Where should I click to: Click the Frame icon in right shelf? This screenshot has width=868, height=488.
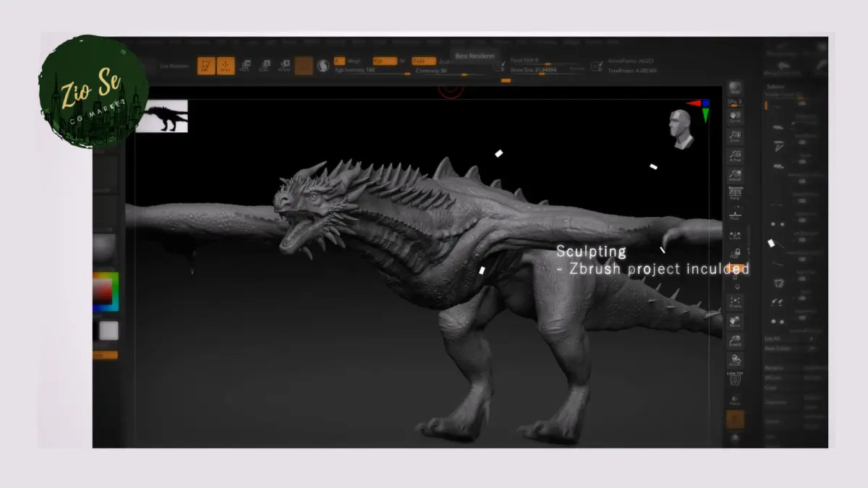point(736,302)
